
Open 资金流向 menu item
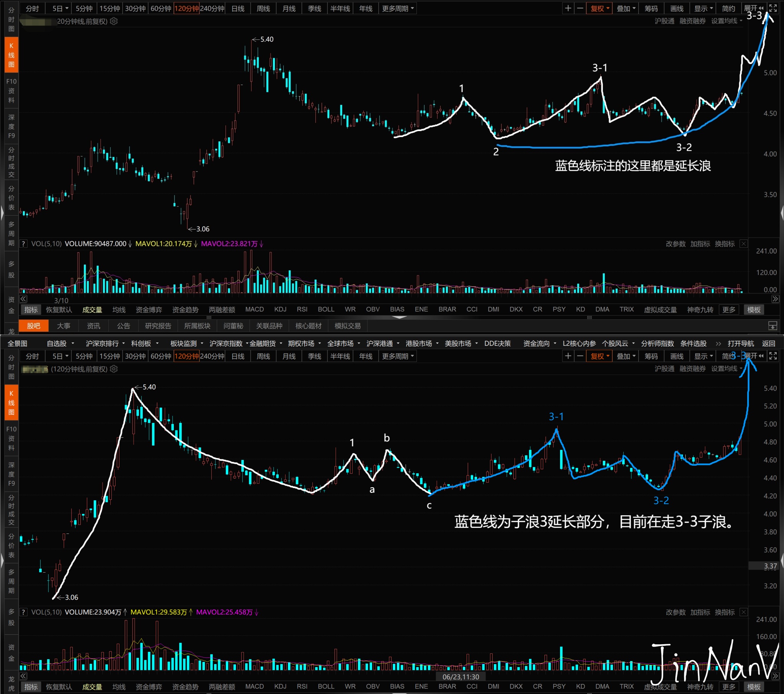click(x=539, y=344)
